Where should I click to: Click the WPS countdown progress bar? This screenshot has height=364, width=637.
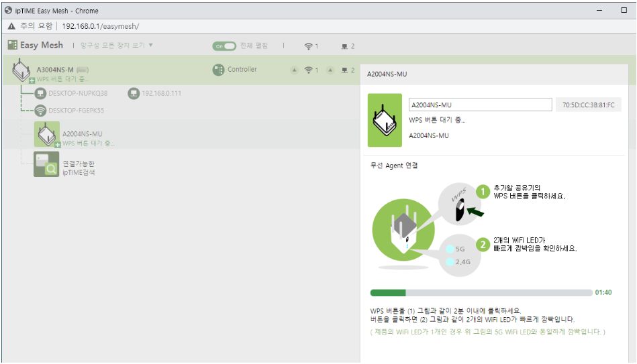(481, 293)
